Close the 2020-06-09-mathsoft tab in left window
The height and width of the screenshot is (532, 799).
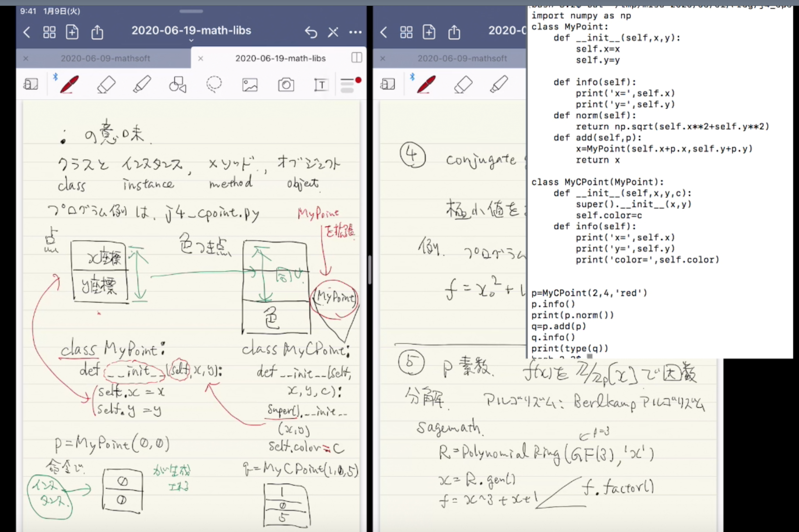coord(26,58)
